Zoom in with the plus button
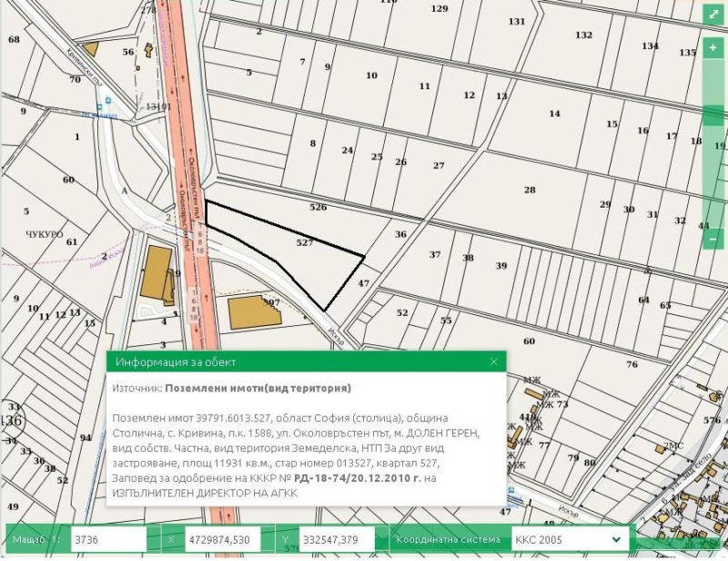Image resolution: width=728 pixels, height=561 pixels. pyautogui.click(x=713, y=47)
